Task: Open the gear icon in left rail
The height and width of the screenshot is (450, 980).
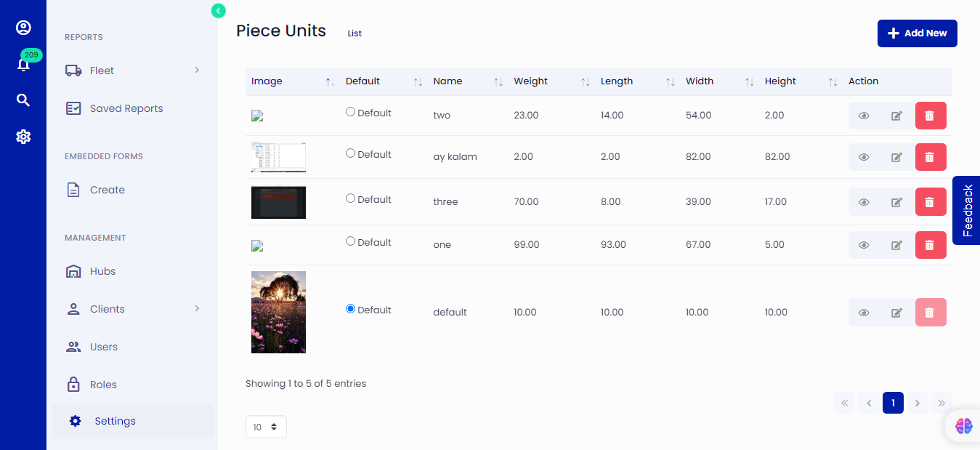Action: tap(23, 137)
